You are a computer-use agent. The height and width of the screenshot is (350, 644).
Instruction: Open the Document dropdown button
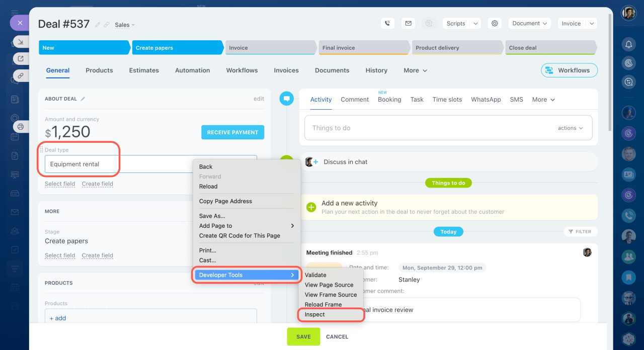tap(529, 23)
